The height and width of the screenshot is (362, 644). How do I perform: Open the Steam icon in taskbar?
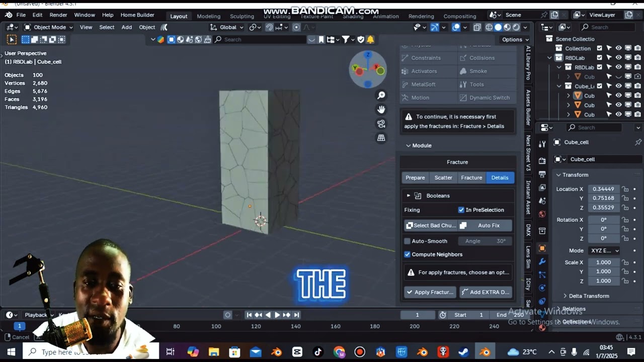coord(463,352)
